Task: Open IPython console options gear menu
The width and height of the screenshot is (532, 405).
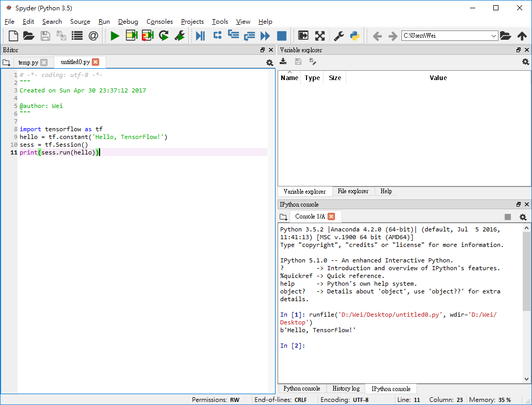Action: click(x=523, y=217)
